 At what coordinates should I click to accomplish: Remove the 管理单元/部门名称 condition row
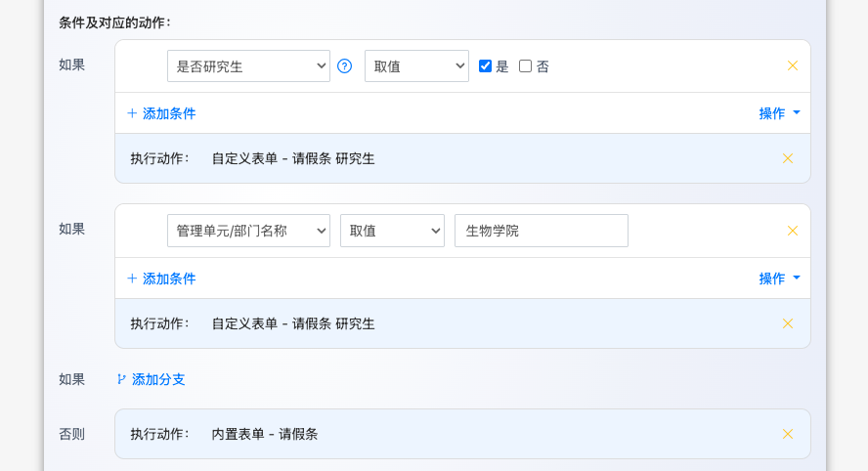click(x=792, y=231)
